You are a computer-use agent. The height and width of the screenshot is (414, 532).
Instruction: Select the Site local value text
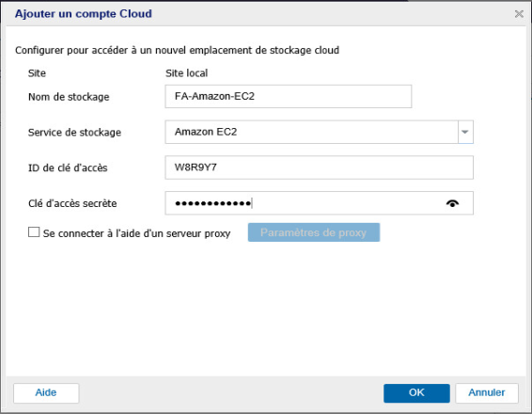click(187, 73)
